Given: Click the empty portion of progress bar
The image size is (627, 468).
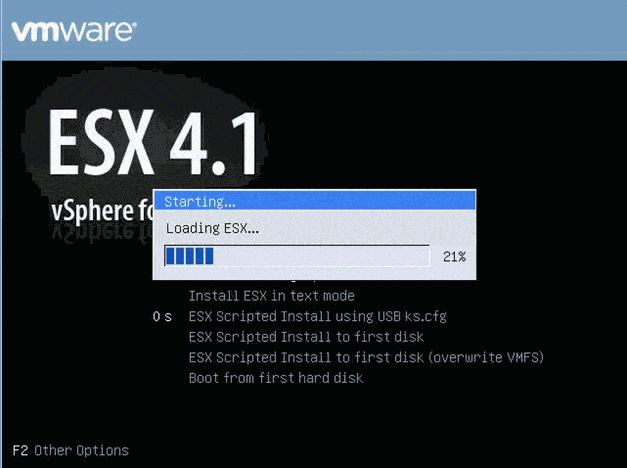Looking at the screenshot, I should click(320, 256).
